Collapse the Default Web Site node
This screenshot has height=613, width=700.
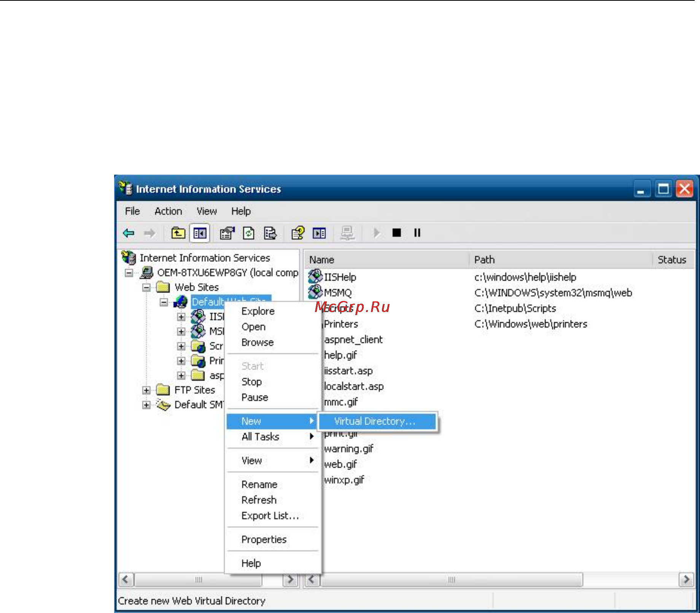(x=164, y=302)
